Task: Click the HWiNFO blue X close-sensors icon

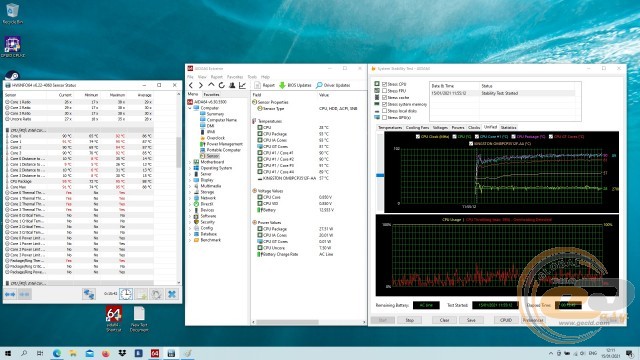Action: (x=172, y=294)
